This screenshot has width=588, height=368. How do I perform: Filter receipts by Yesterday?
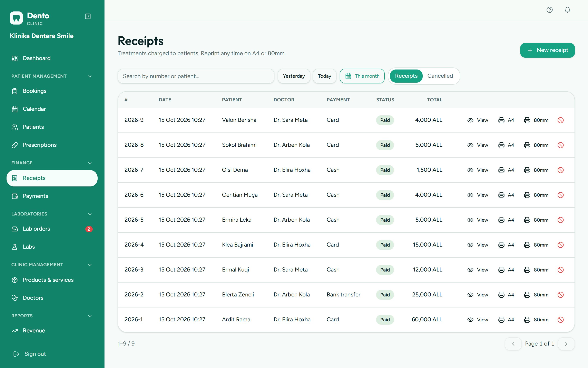coord(294,76)
